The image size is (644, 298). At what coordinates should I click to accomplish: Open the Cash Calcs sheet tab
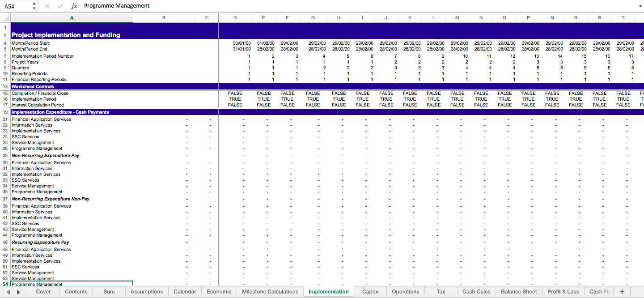476,292
